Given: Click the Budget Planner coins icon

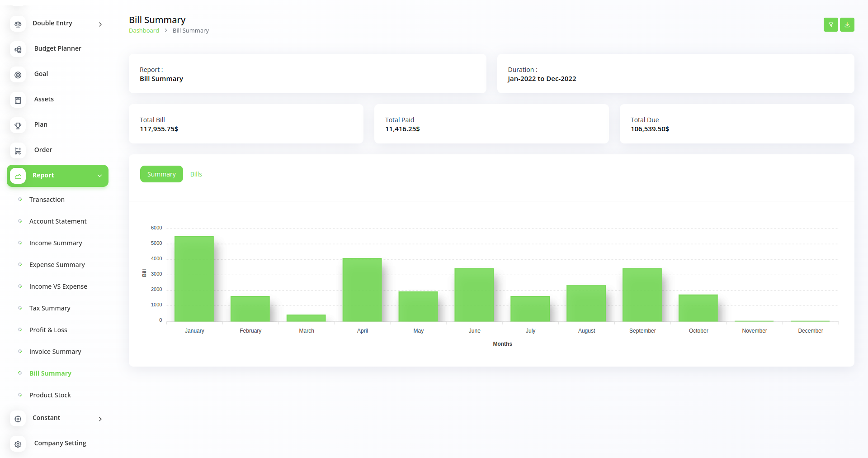Looking at the screenshot, I should click(x=18, y=49).
